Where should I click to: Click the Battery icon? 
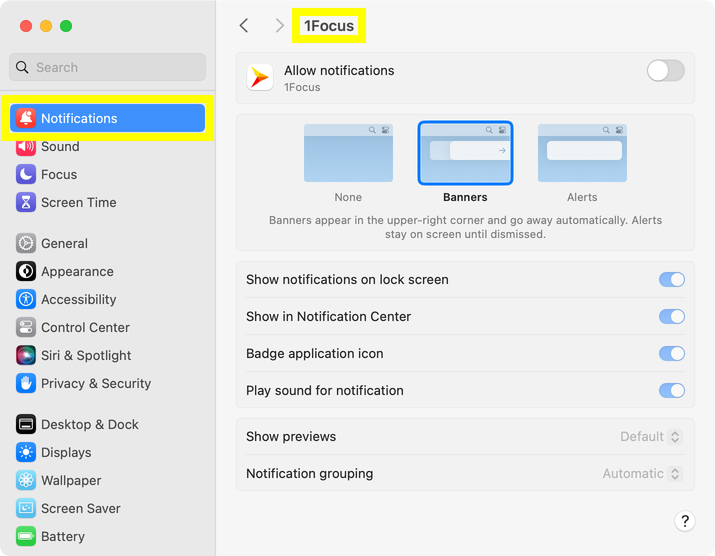[26, 536]
